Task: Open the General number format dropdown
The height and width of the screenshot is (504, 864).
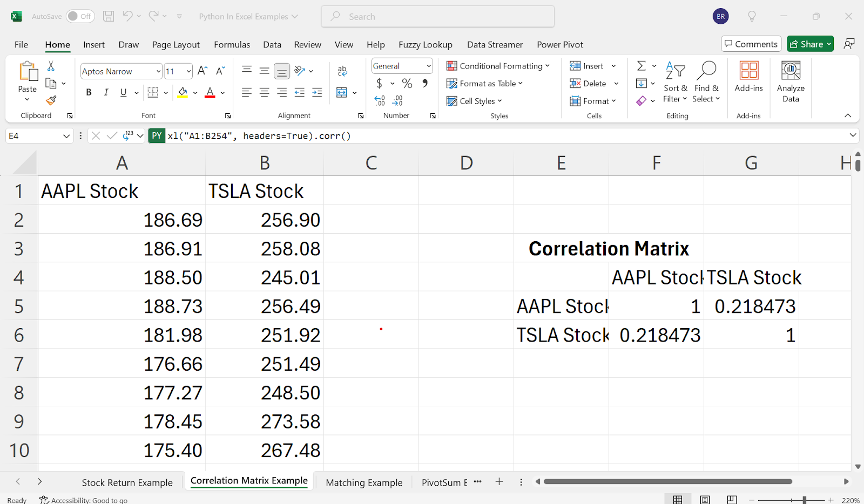Action: (x=429, y=66)
